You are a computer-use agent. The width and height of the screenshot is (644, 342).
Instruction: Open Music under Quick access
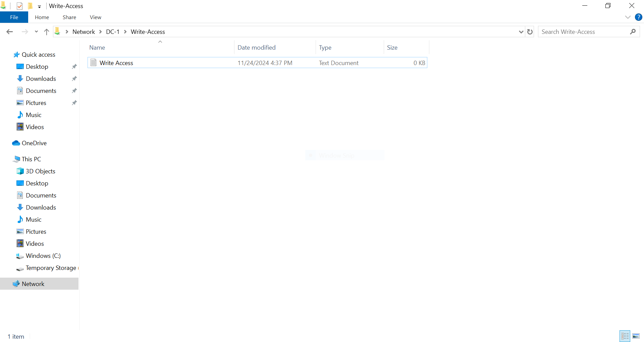point(34,115)
